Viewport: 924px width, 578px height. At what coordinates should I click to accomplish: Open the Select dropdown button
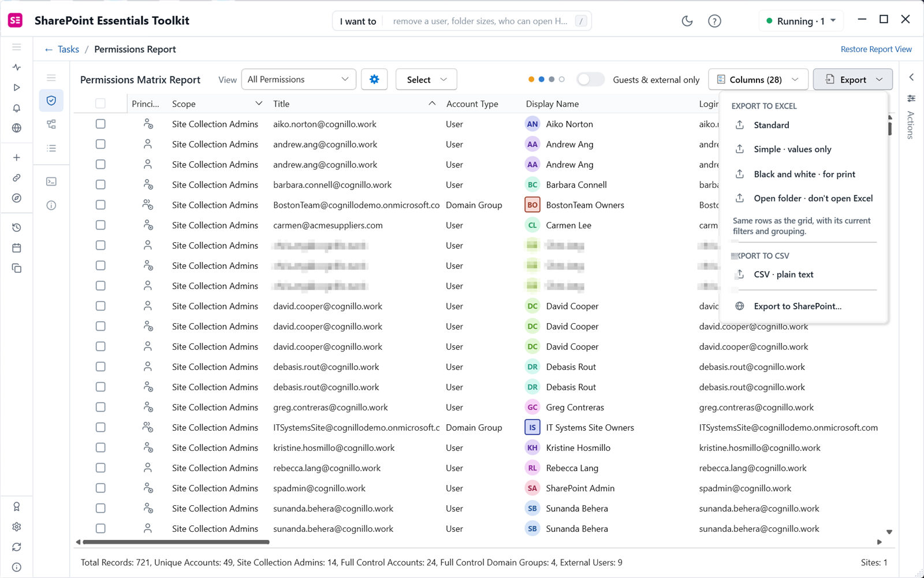click(x=426, y=79)
